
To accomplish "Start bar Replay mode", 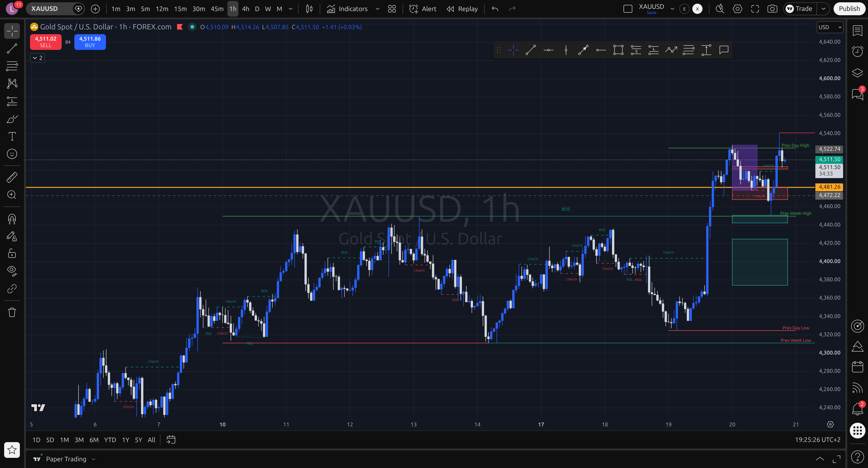I will pyautogui.click(x=462, y=9).
